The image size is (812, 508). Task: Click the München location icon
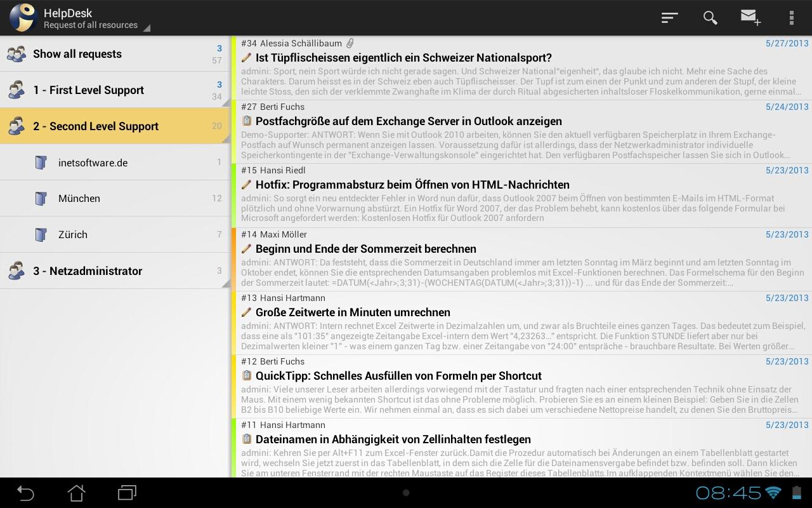41,199
